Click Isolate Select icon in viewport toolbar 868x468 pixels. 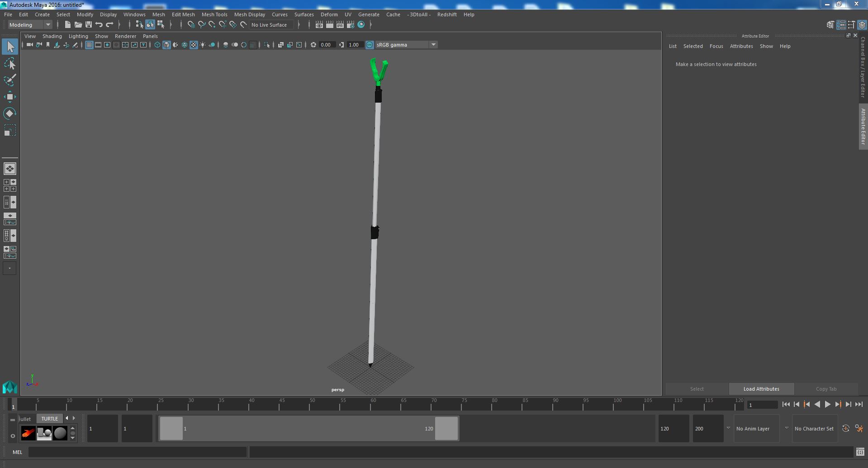pos(267,45)
